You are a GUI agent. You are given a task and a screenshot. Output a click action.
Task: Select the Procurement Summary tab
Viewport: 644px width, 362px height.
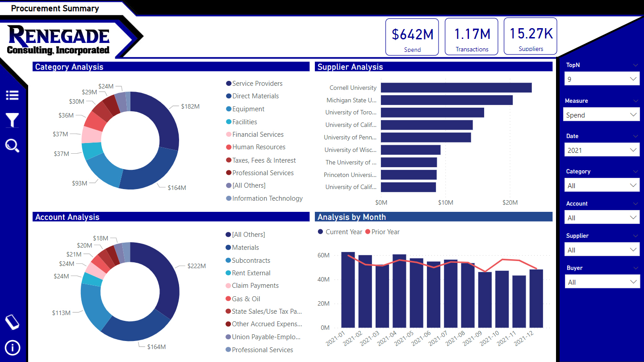(55, 8)
